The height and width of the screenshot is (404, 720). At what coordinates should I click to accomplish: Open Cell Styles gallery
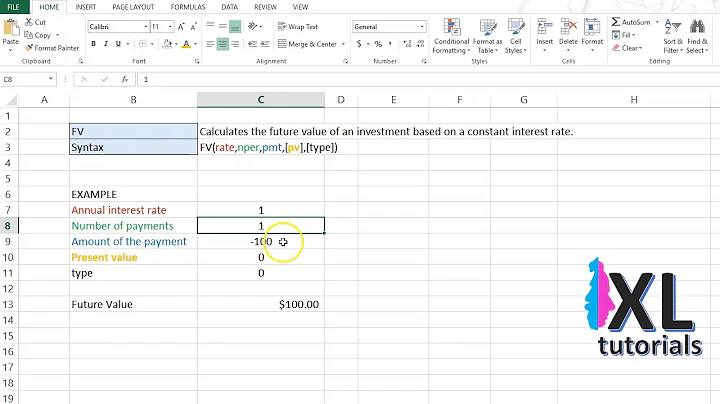(x=516, y=37)
